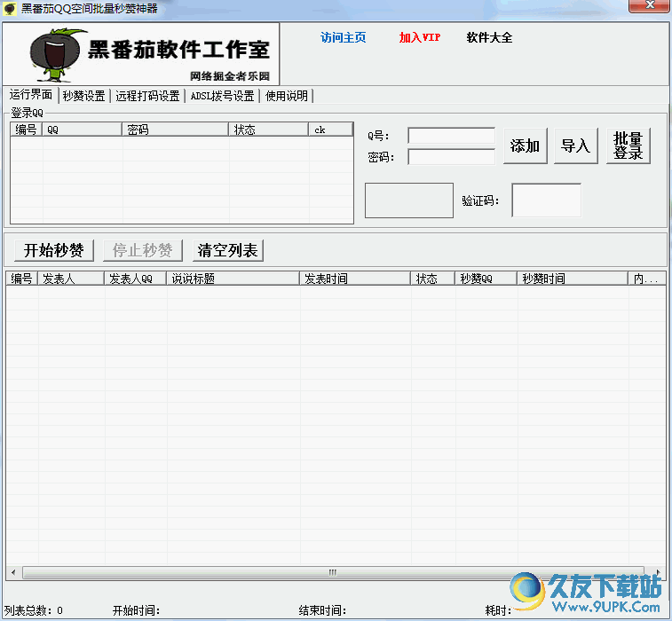The height and width of the screenshot is (621, 672).
Task: Click the scrollbar left arrow
Action: [13, 572]
